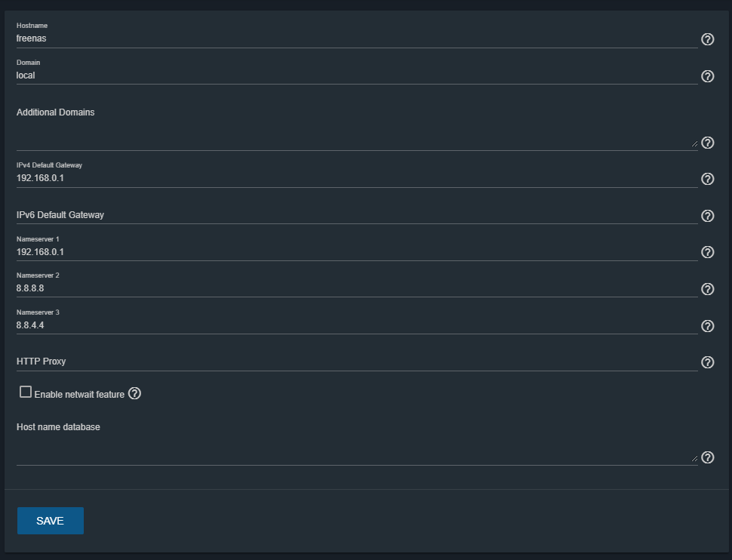This screenshot has width=732, height=560.
Task: Click the empty IPv6 Default Gateway field
Action: (357, 215)
